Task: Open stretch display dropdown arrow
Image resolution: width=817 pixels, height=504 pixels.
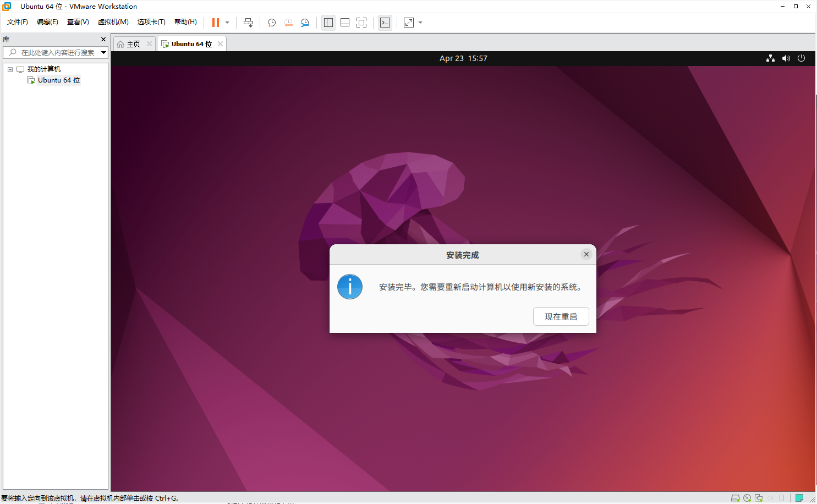Action: pos(420,23)
